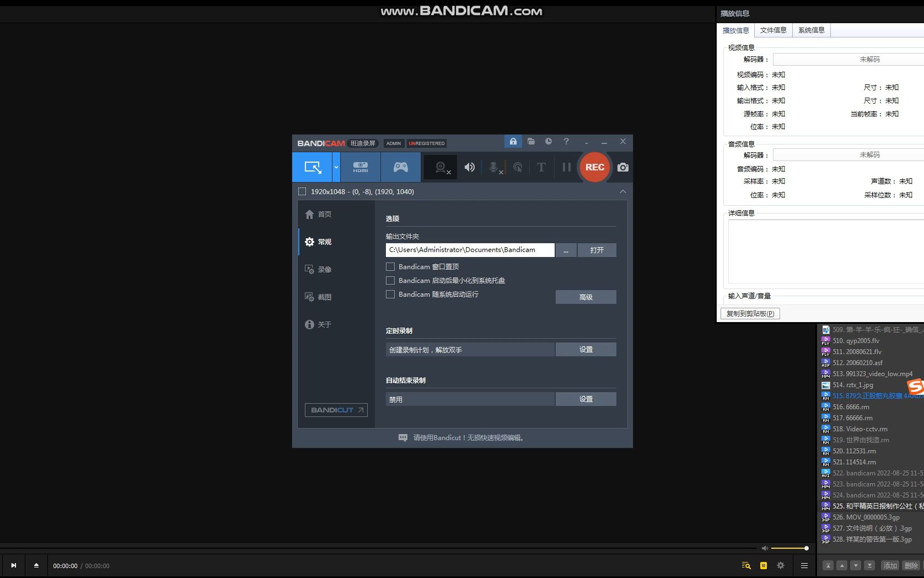Click 复制到剪贴板(P) button
Screen dimensions: 924x578
[x=750, y=313]
